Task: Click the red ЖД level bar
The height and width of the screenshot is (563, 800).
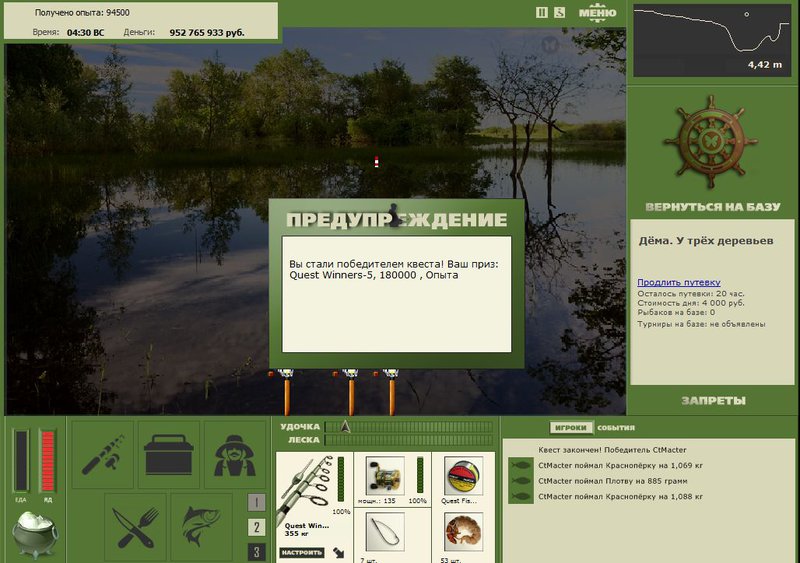Action: pos(47,460)
